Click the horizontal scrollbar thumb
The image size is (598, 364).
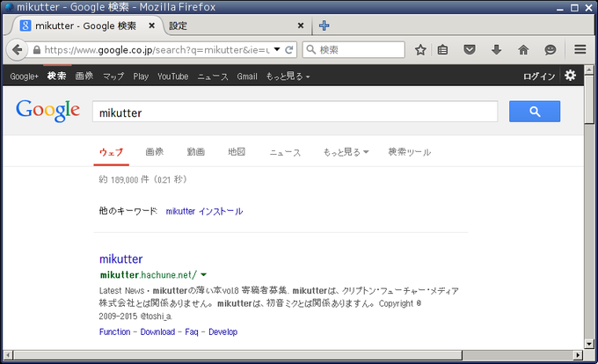click(237, 355)
